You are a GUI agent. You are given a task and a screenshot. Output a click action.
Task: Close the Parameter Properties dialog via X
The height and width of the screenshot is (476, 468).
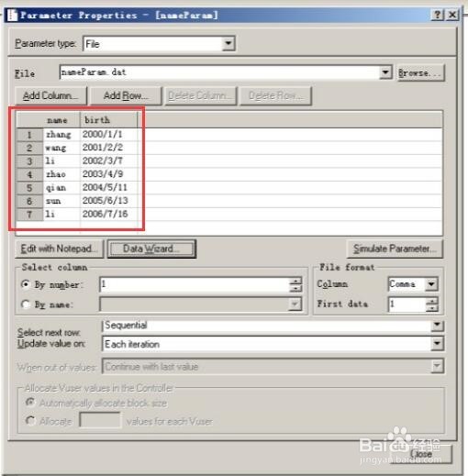(x=452, y=15)
